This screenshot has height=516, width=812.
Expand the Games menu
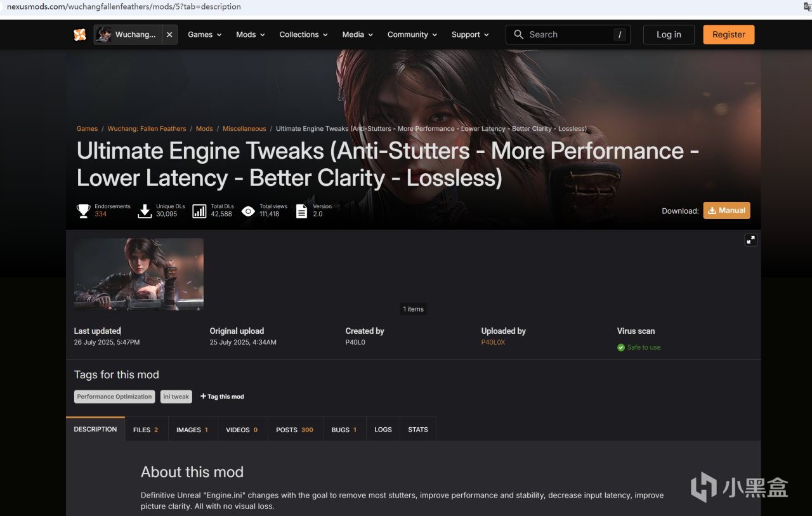pos(205,35)
